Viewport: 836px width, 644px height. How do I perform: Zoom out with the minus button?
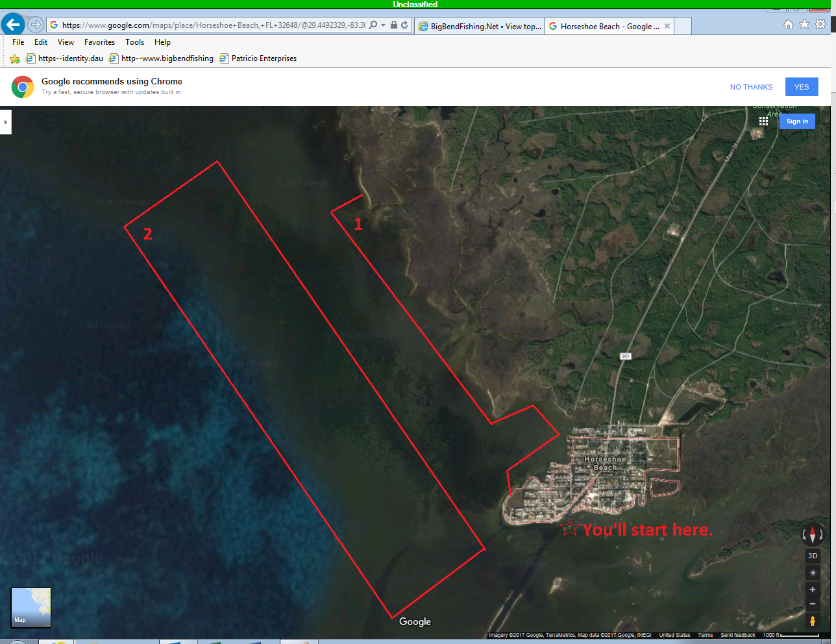813,604
